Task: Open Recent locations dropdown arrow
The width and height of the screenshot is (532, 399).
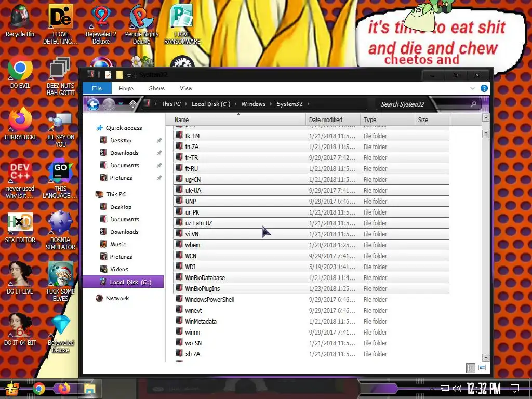Action: tap(121, 104)
